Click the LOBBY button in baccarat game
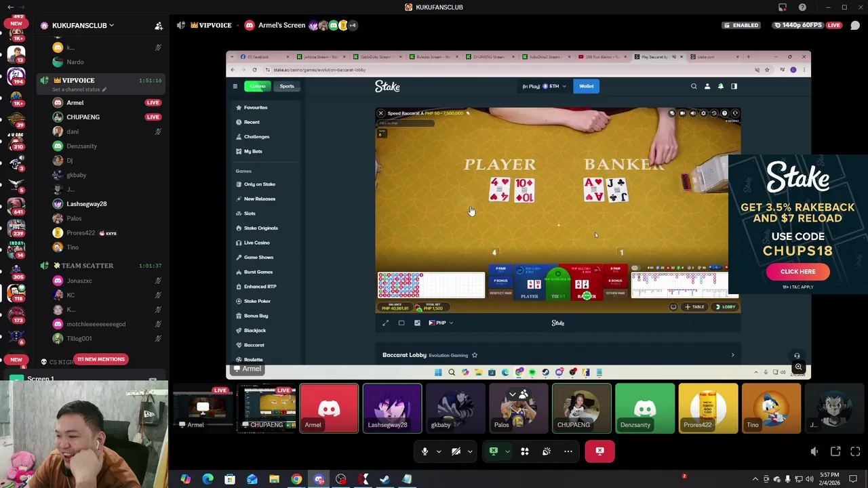868x488 pixels. 726,307
